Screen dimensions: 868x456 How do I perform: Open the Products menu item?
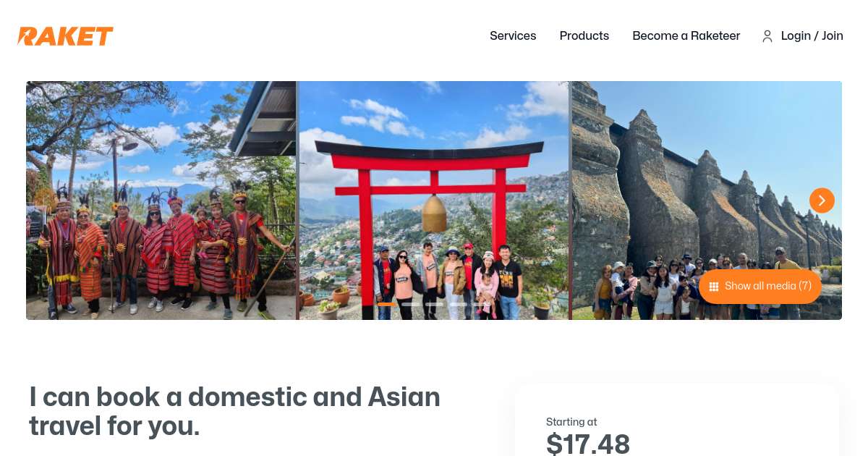[x=584, y=35]
